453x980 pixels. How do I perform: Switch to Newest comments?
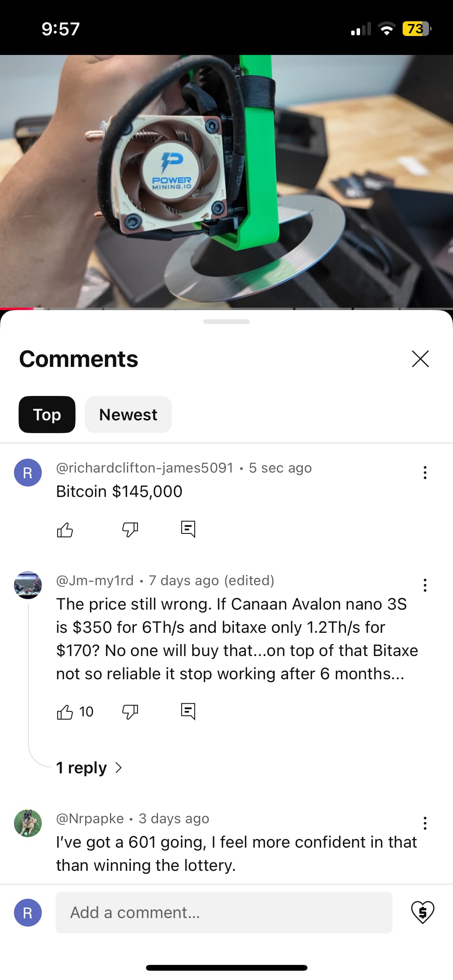[x=128, y=415]
